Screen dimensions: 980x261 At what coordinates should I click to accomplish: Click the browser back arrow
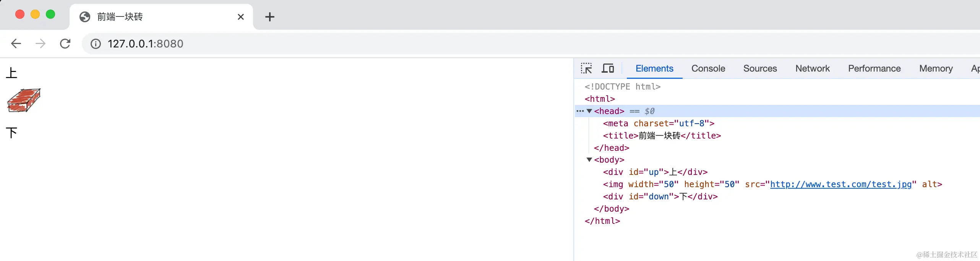(16, 44)
